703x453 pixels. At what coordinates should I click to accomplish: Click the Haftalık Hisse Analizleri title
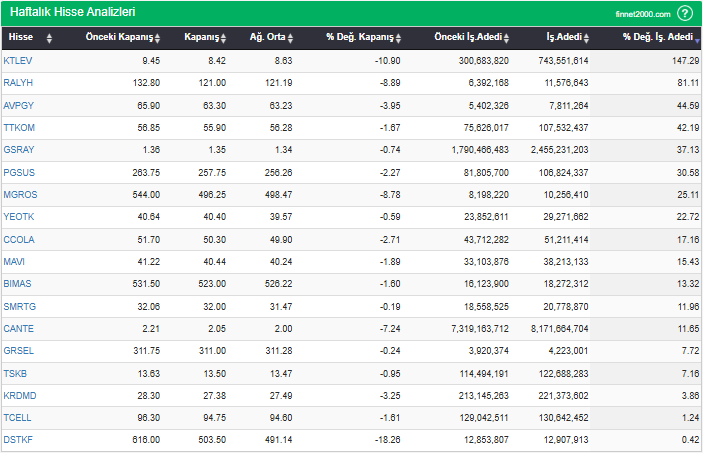(72, 13)
